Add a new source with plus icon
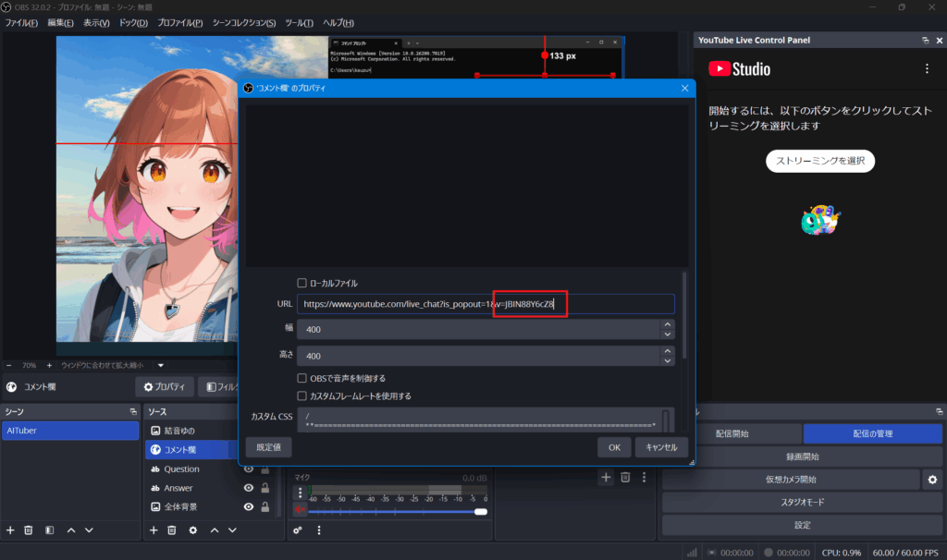This screenshot has width=947, height=560. 154,530
